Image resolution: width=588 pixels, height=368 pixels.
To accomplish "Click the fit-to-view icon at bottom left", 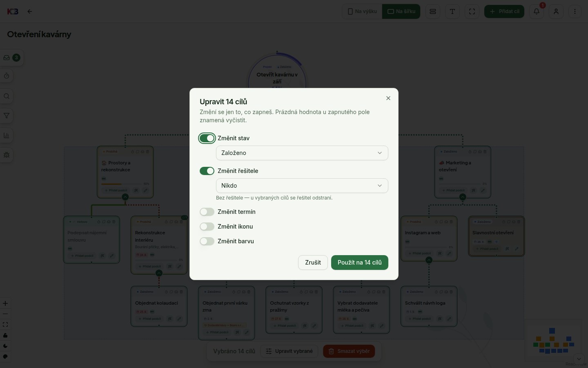I will 5,325.
